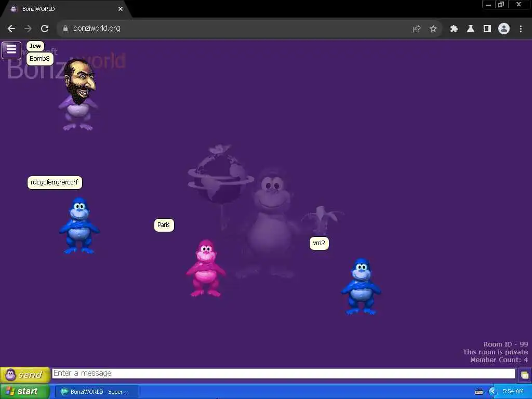Click the pink Paris Bonzi character
The width and height of the screenshot is (532, 399).
(206, 269)
